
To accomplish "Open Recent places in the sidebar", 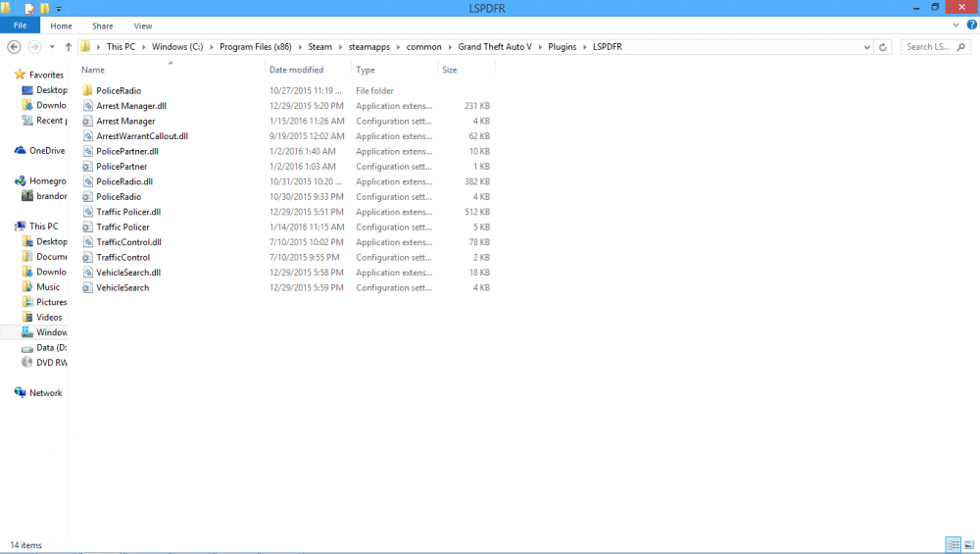I will click(x=44, y=120).
